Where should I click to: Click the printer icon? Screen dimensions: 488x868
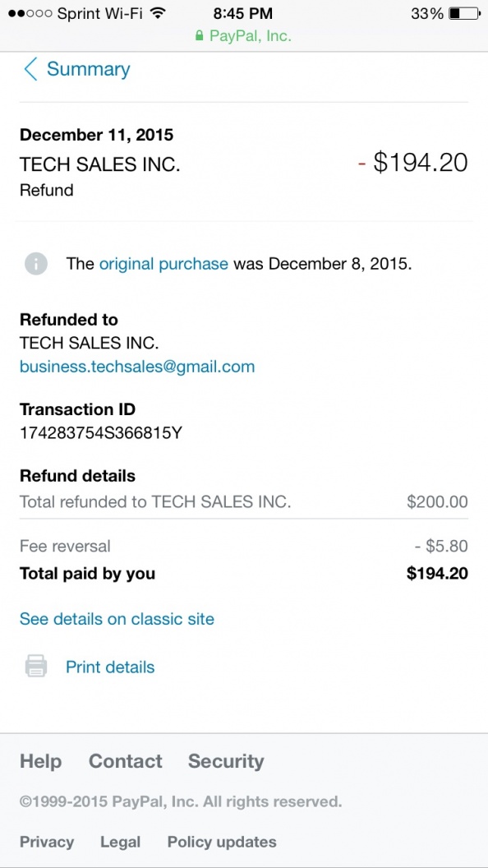pos(36,666)
